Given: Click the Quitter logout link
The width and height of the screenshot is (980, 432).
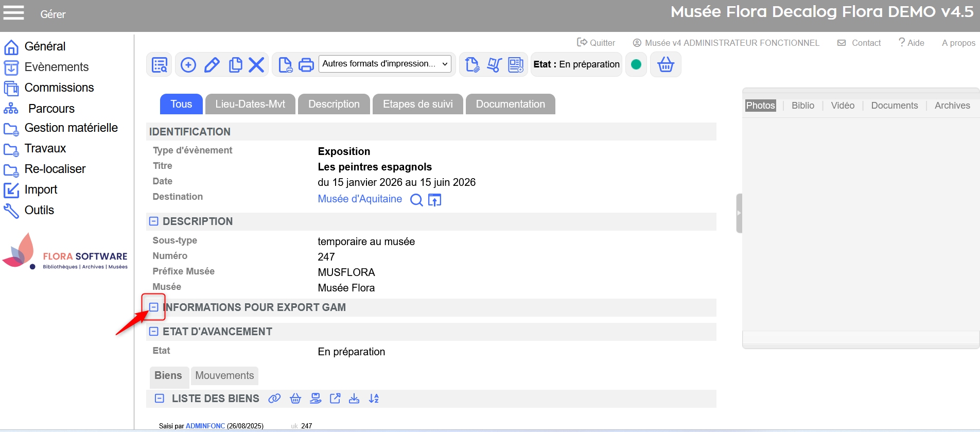Looking at the screenshot, I should click(596, 43).
